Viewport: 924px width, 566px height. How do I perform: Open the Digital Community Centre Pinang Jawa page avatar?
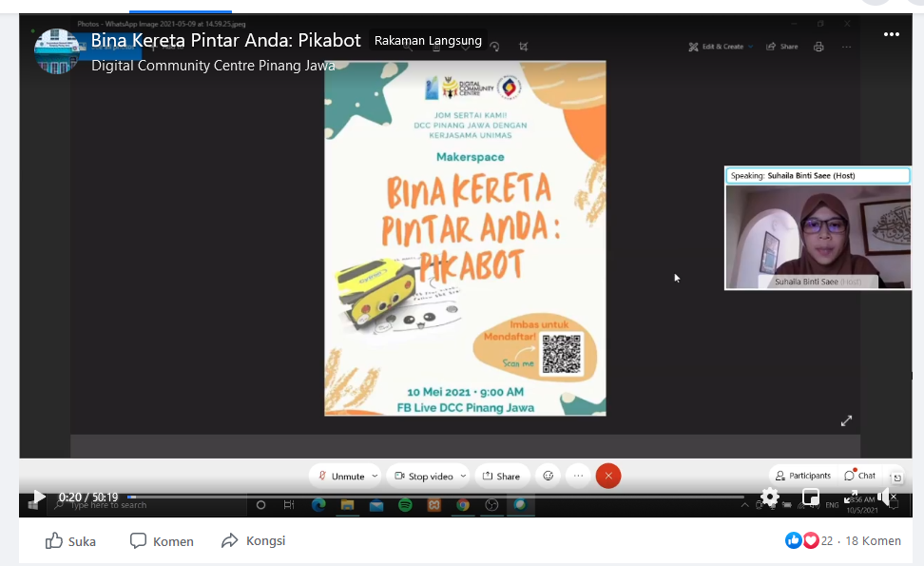pos(57,51)
